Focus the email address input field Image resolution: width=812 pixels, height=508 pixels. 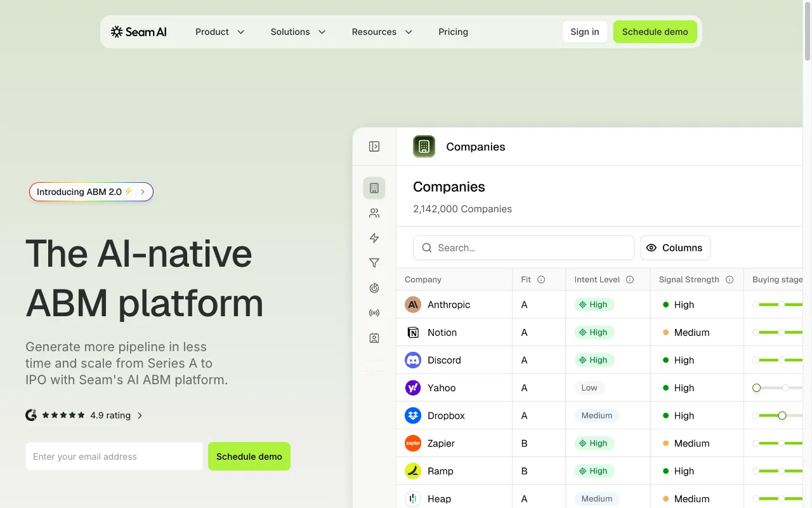point(114,457)
